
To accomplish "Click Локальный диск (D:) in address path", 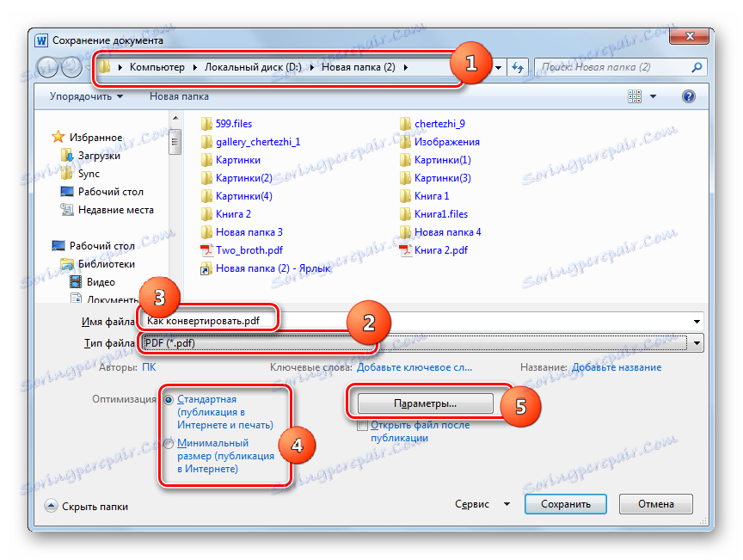I will point(253,67).
